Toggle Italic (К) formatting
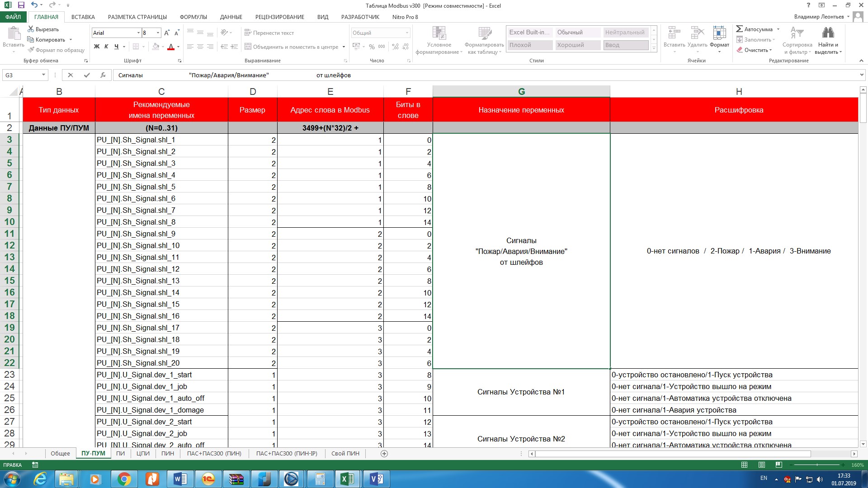 [106, 47]
